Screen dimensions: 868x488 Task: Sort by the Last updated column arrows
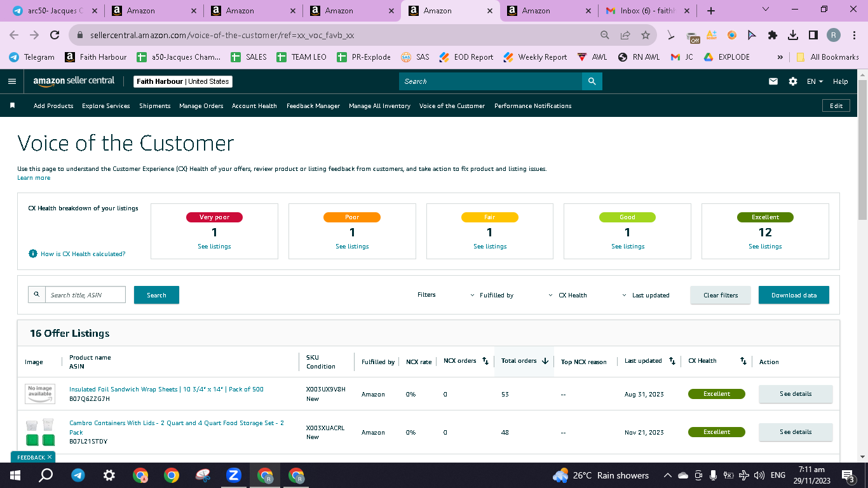click(672, 361)
